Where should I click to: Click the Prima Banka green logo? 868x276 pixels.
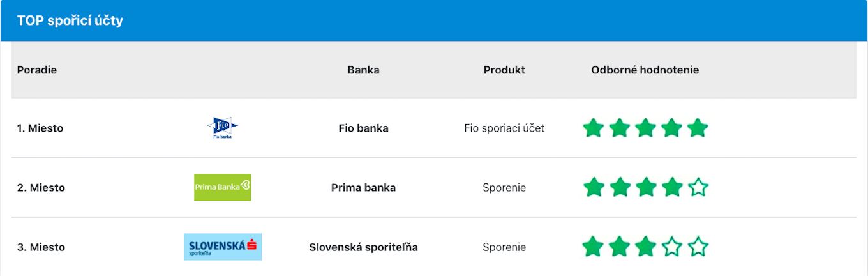coord(222,187)
